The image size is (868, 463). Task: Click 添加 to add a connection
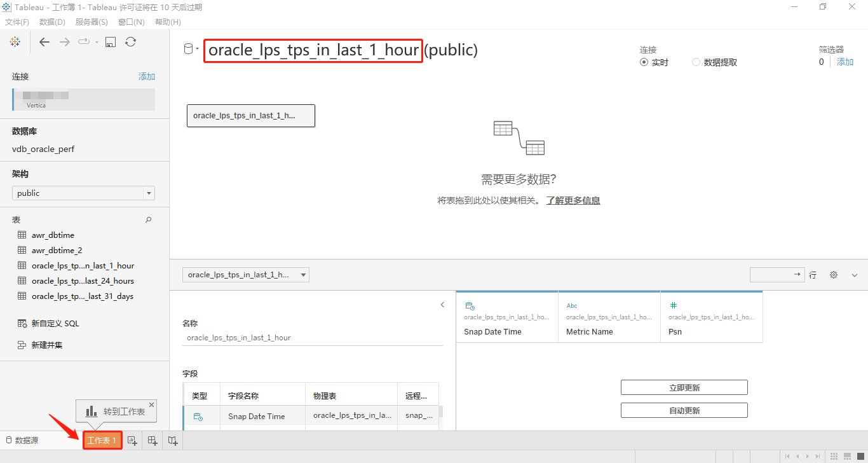[x=147, y=76]
